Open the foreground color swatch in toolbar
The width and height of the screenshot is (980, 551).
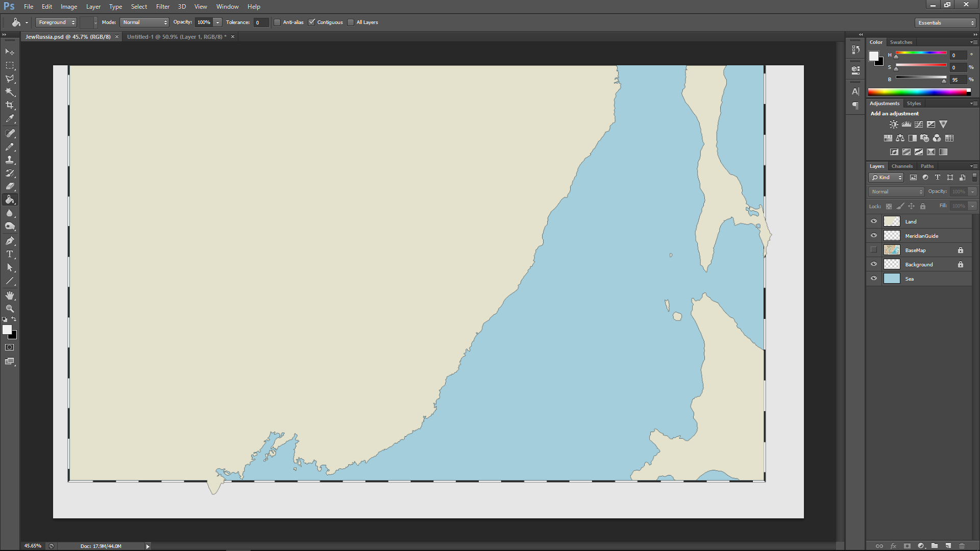[7, 330]
